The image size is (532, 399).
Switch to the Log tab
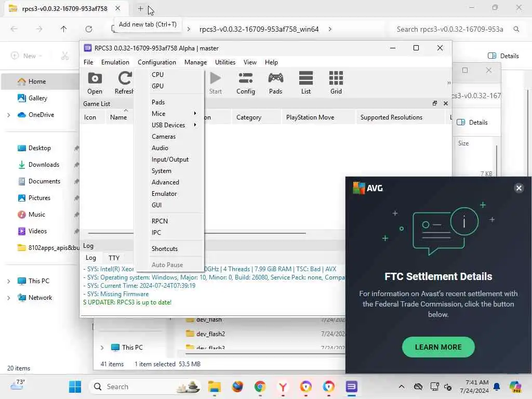point(90,258)
